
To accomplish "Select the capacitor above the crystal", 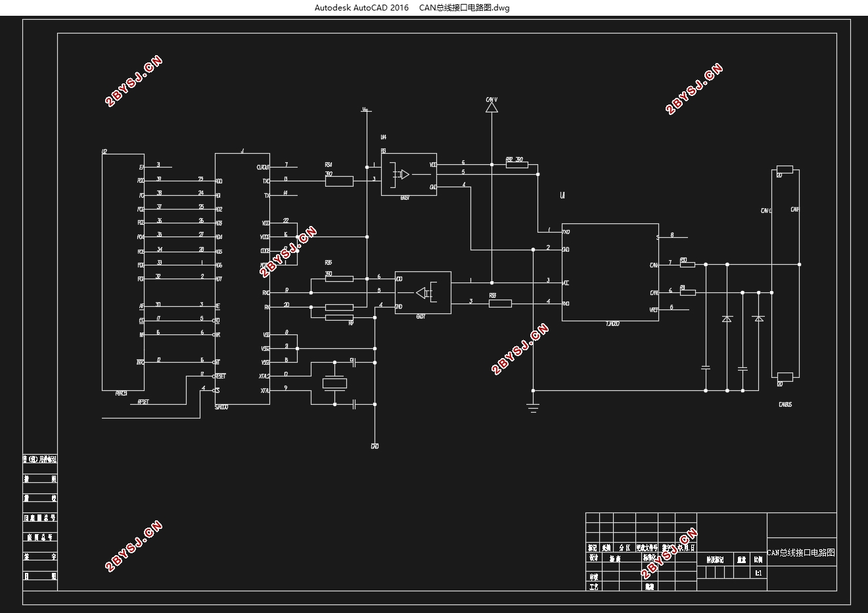I will [x=354, y=362].
